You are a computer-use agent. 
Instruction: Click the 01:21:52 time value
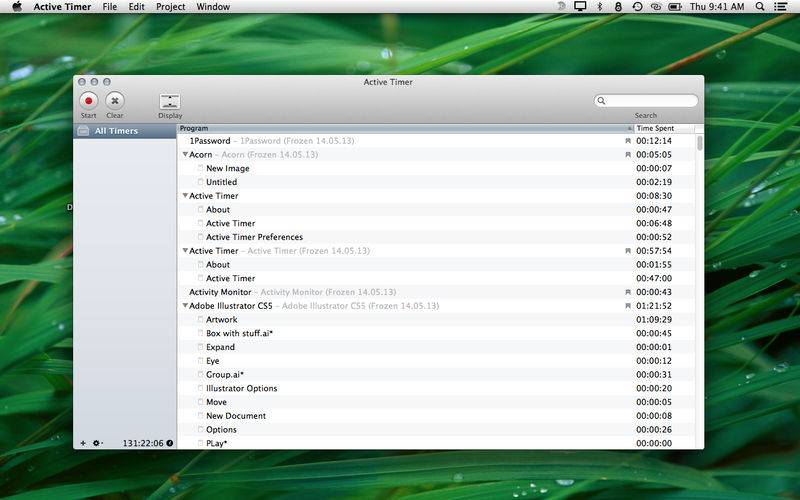(x=654, y=306)
